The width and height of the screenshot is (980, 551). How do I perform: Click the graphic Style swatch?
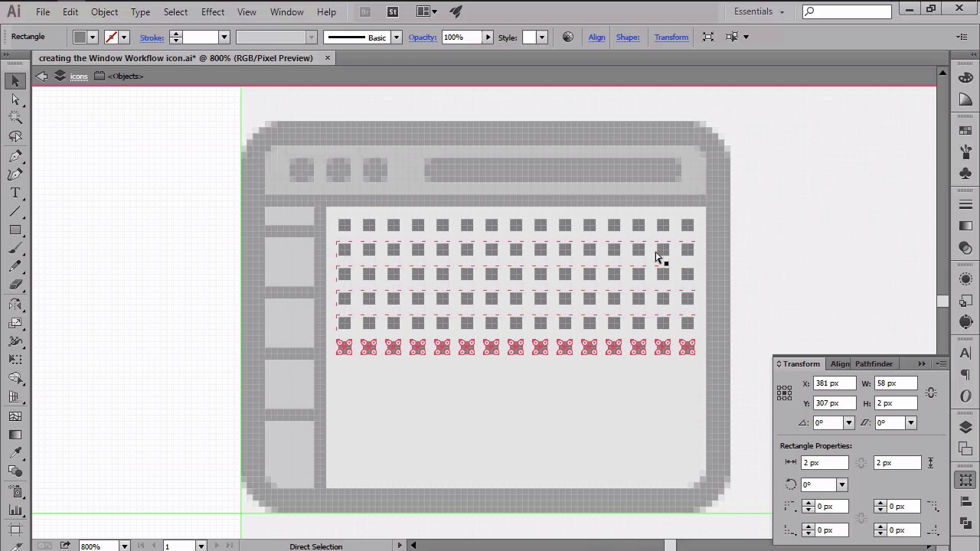coord(529,37)
